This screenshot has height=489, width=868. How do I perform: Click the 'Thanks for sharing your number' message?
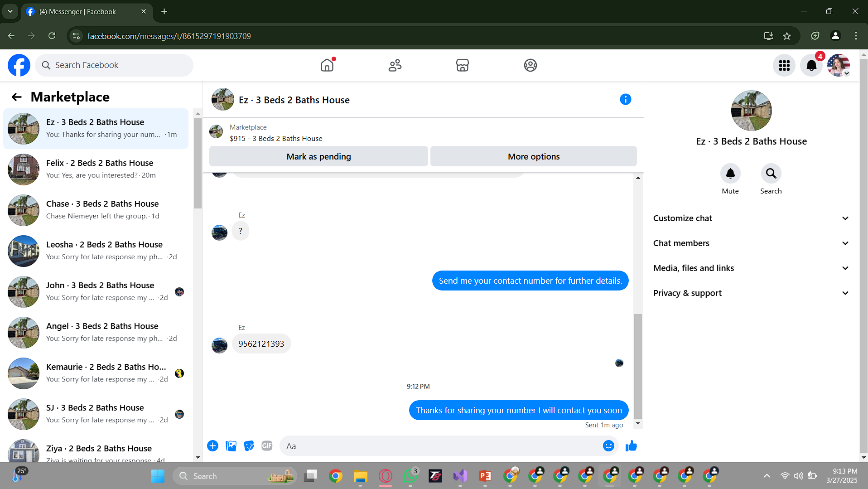519,411
